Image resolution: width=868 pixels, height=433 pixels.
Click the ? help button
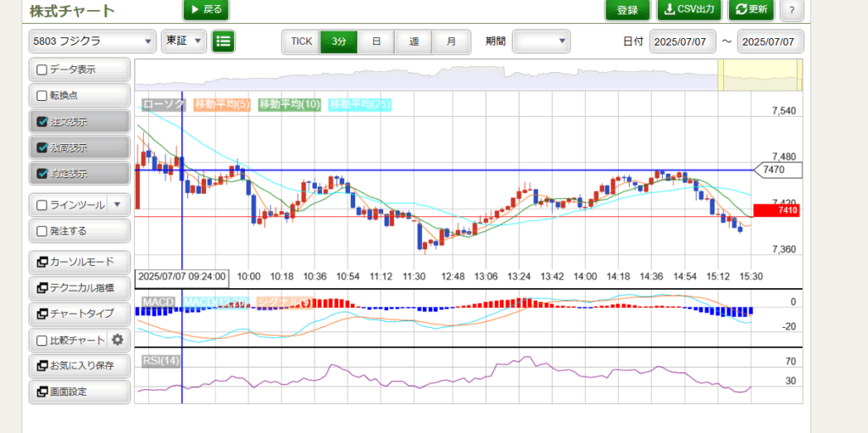tap(791, 10)
